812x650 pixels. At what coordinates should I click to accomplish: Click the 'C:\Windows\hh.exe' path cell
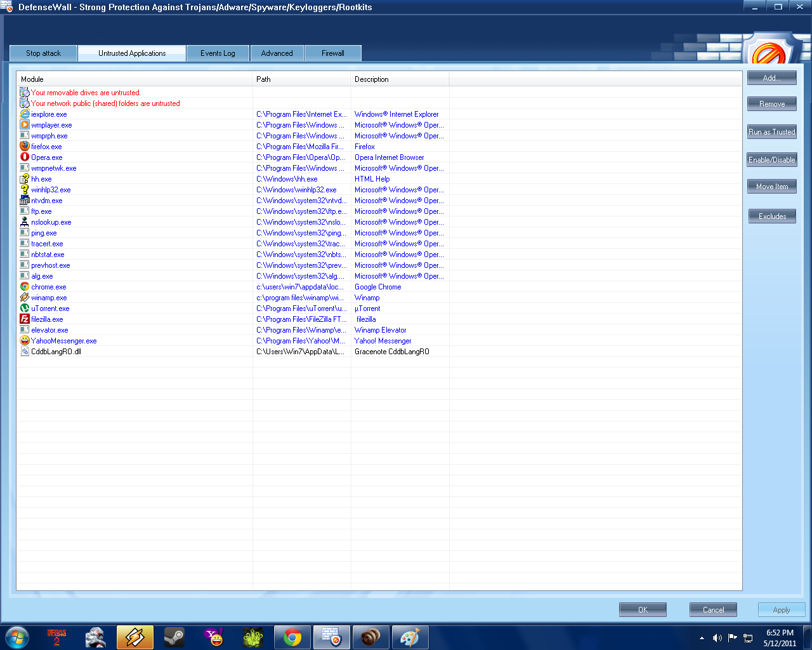287,179
